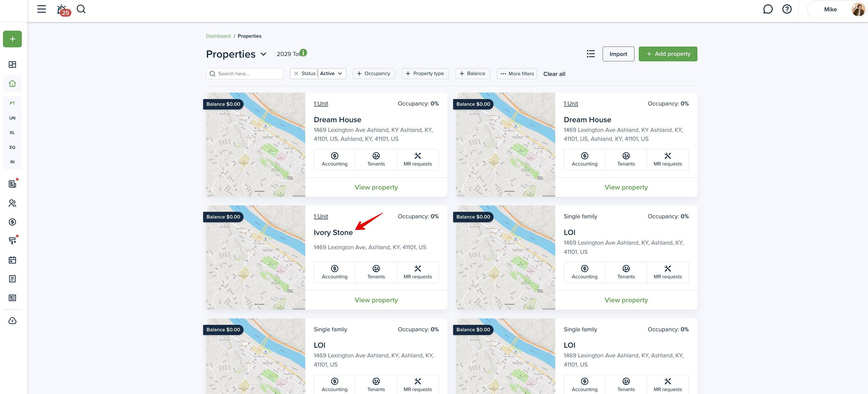The width and height of the screenshot is (868, 394).
Task: Follow the Dashboard breadcrumb link
Action: click(218, 36)
